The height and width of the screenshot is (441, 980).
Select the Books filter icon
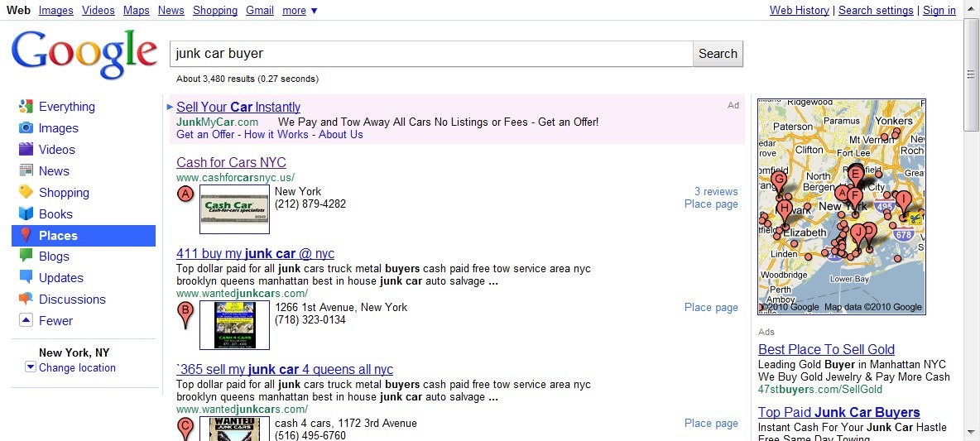coord(26,213)
